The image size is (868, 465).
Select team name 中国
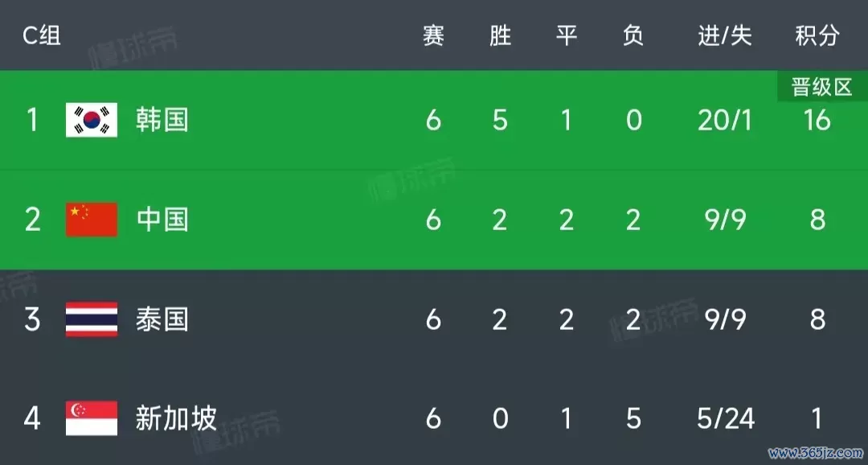click(162, 220)
